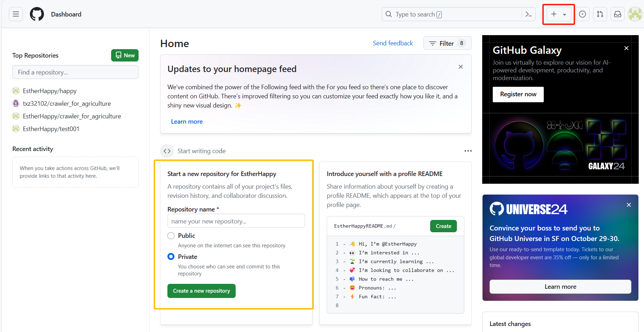Screen dimensions: 644x332
Task: Follow the Send feedback link
Action: tap(393, 43)
